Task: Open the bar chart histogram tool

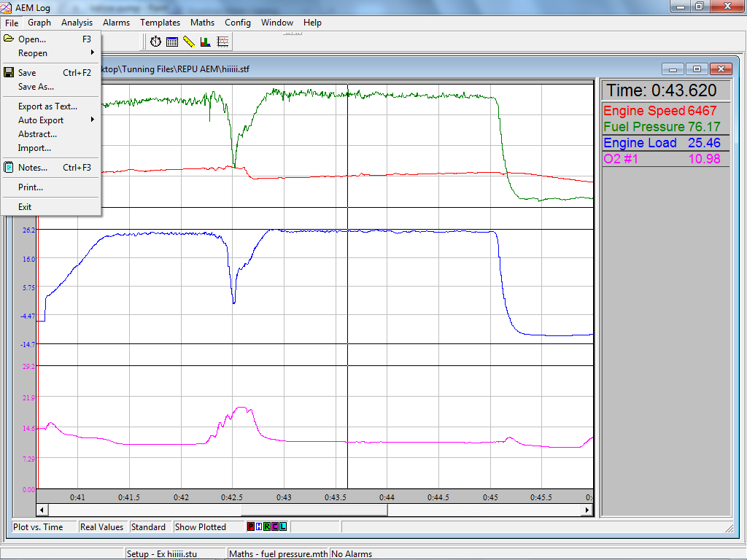Action: click(205, 42)
